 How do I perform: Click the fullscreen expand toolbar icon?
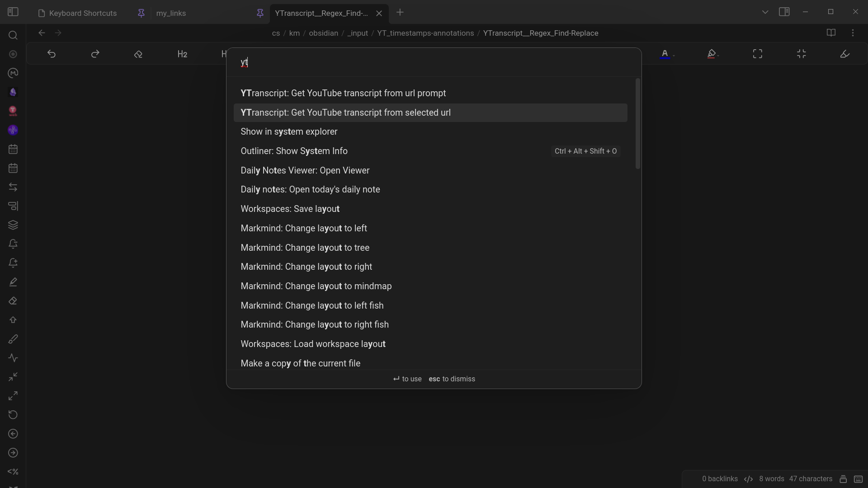click(x=758, y=54)
